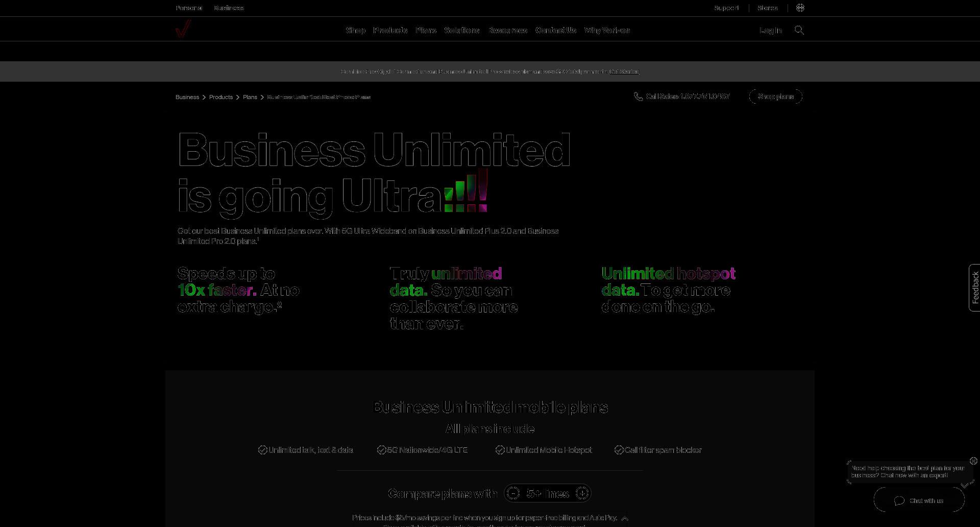Click the Truly unlimited data headline
980x527 pixels.
click(454, 298)
